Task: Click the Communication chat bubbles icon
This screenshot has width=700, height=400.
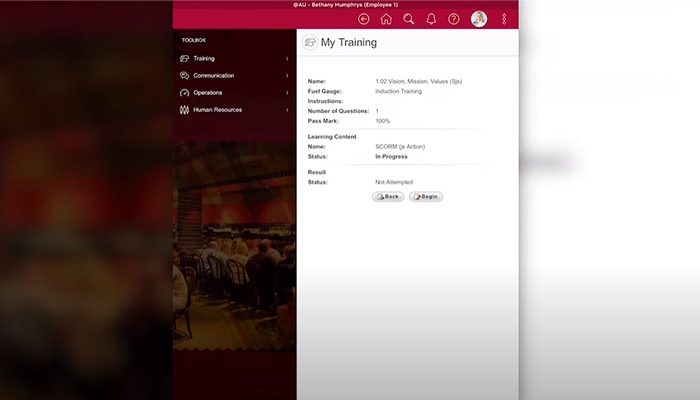Action: (185, 76)
